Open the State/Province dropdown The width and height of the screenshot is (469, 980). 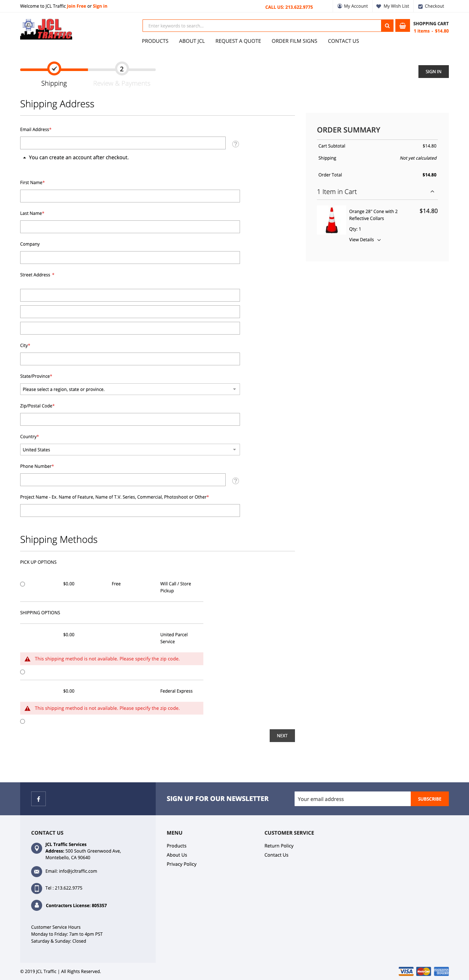pos(130,389)
